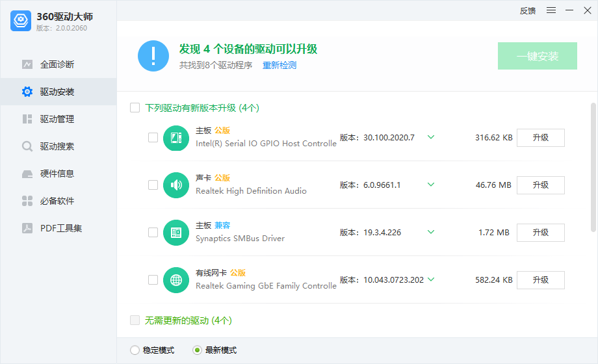
Task: Click the 驱动管理 panel icon
Action: [27, 119]
